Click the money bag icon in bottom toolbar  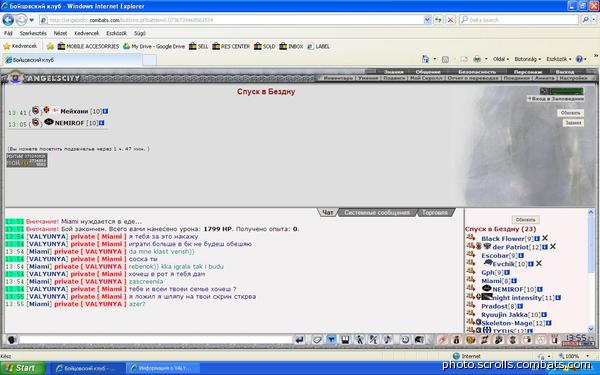457,339
